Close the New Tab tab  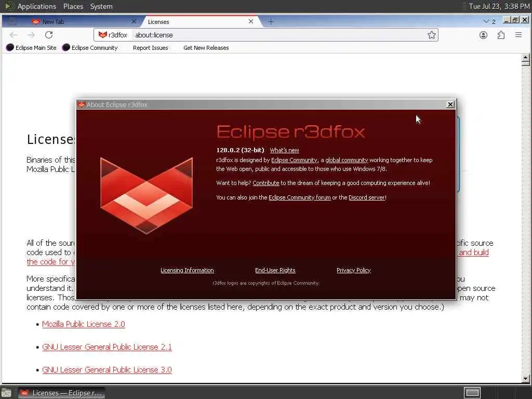(x=134, y=21)
